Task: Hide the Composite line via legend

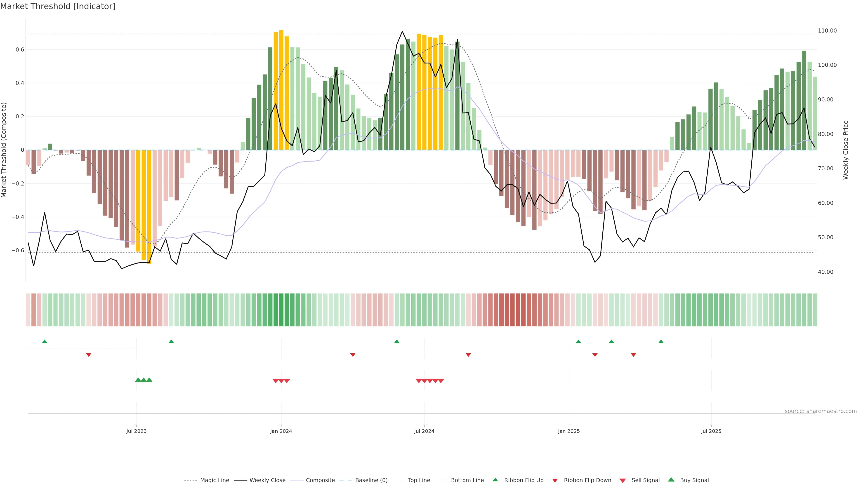Action: point(320,480)
